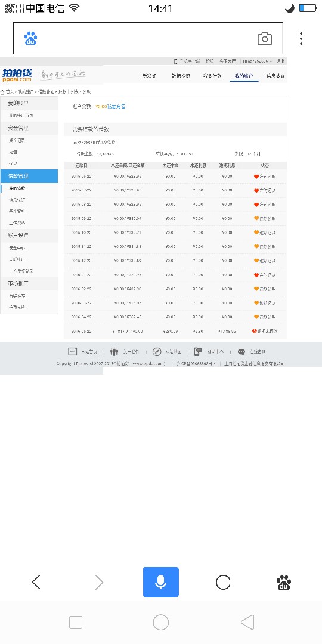Click the footer people icon for About Us

[114, 352]
